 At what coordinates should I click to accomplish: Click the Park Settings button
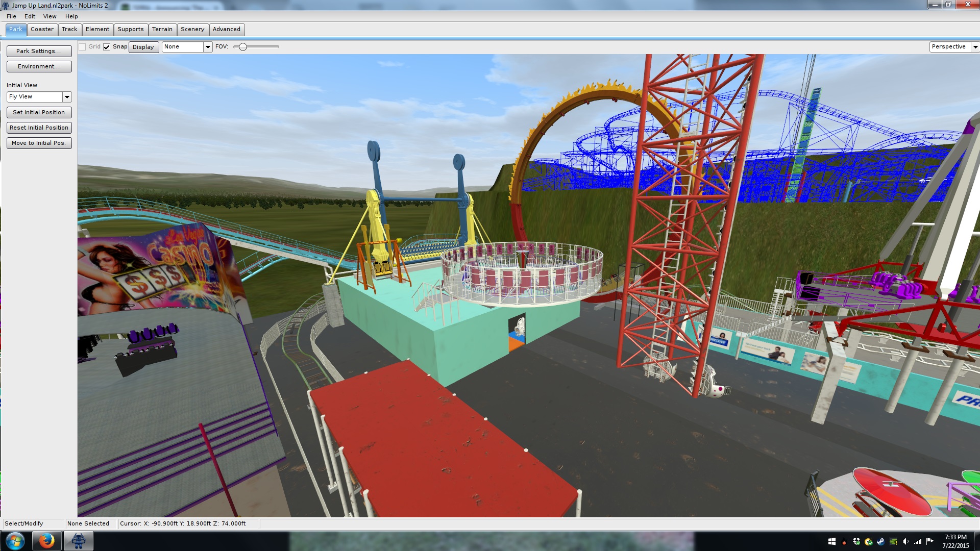(x=39, y=51)
